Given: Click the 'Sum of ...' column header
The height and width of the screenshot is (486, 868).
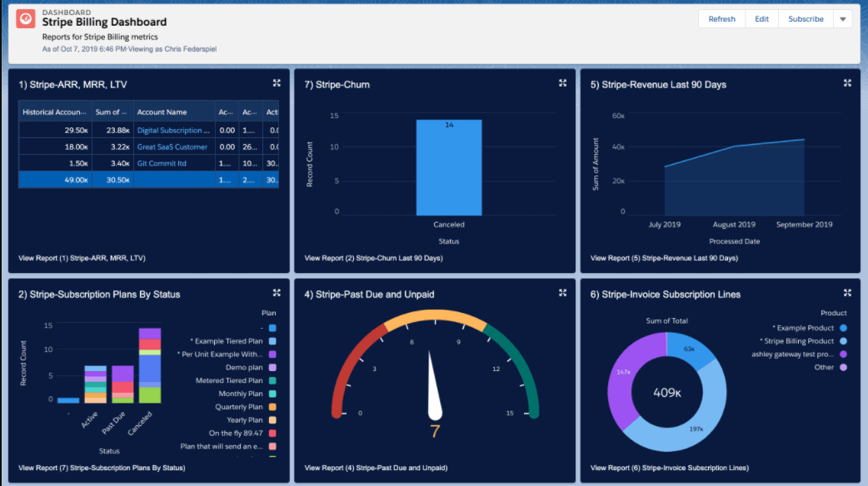Looking at the screenshot, I should tap(112, 112).
